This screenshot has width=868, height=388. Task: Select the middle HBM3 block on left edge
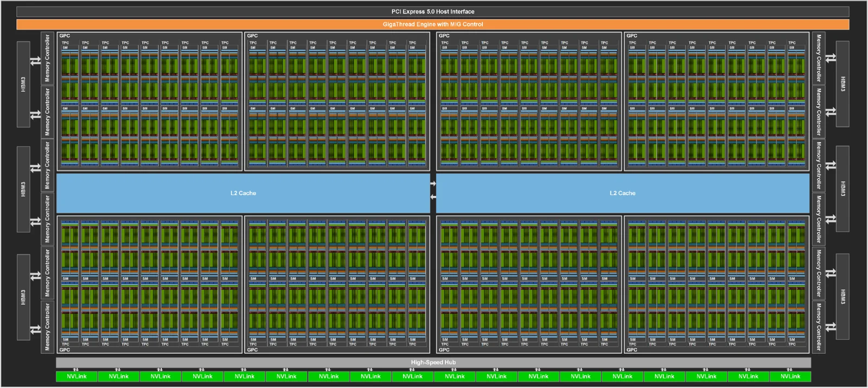pyautogui.click(x=23, y=189)
